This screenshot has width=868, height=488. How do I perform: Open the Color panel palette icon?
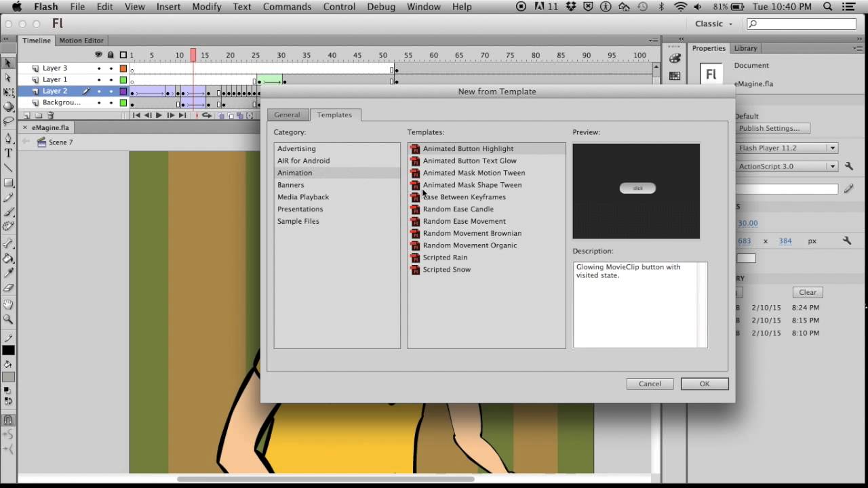pos(675,59)
